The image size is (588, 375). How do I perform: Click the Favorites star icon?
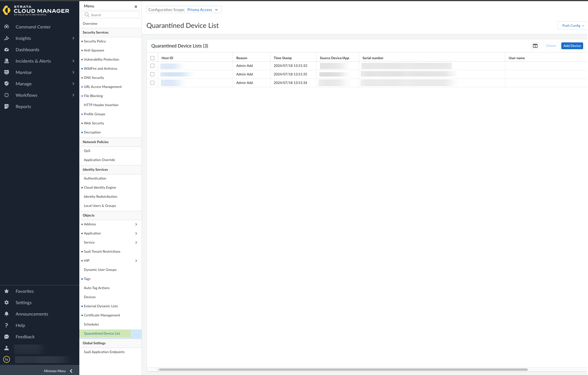pyautogui.click(x=7, y=291)
